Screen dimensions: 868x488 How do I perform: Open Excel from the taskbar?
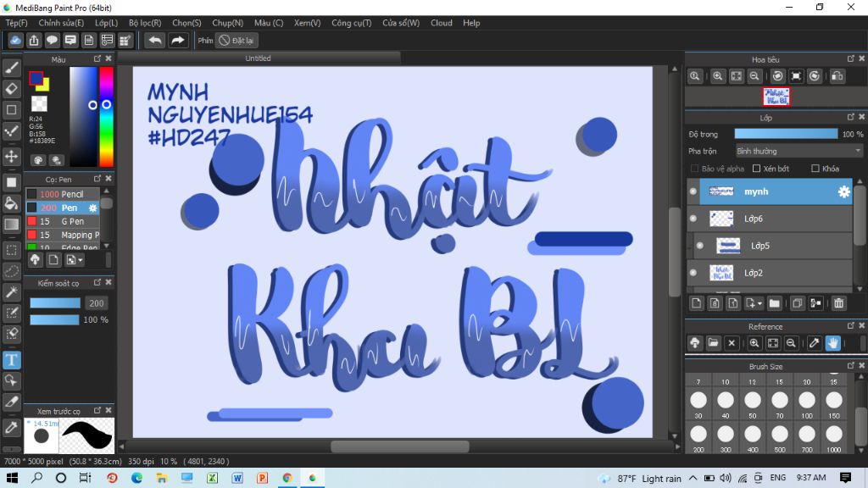click(x=212, y=478)
